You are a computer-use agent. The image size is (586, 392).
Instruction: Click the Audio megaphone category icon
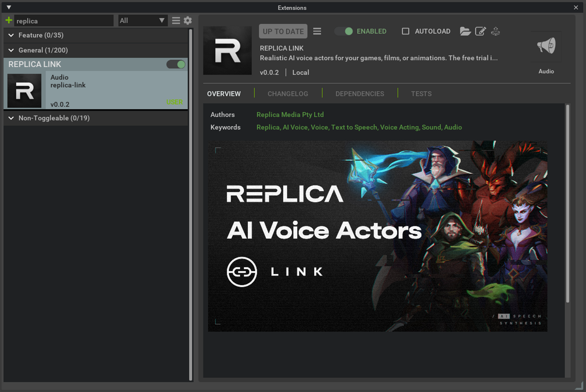click(x=546, y=46)
